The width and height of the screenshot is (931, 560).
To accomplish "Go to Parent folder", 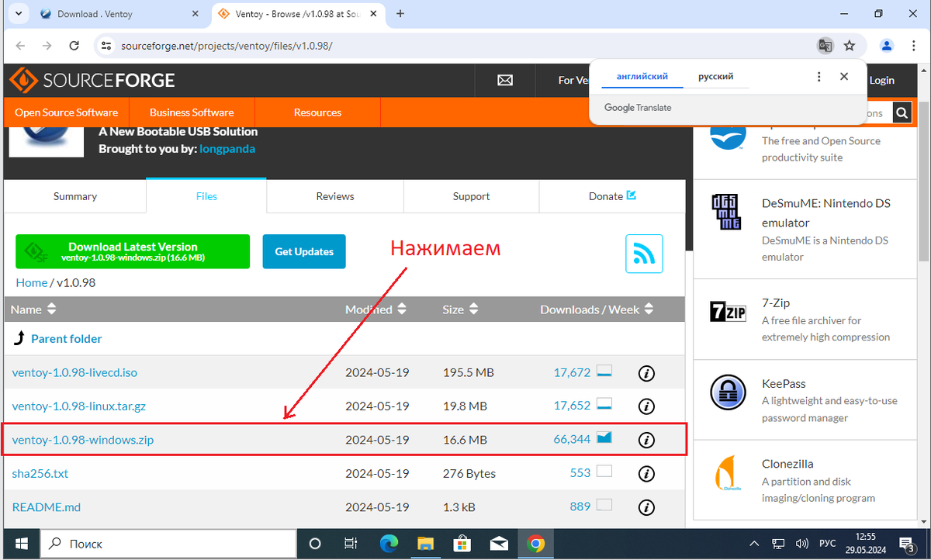I will pyautogui.click(x=66, y=339).
